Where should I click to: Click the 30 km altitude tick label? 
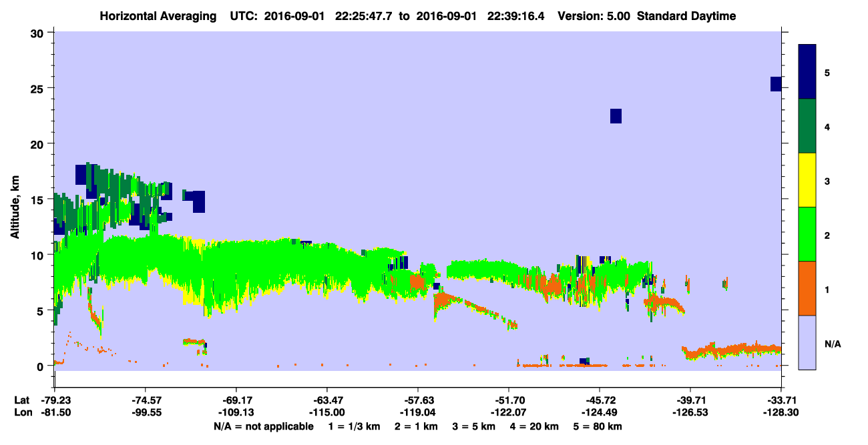pyautogui.click(x=37, y=33)
